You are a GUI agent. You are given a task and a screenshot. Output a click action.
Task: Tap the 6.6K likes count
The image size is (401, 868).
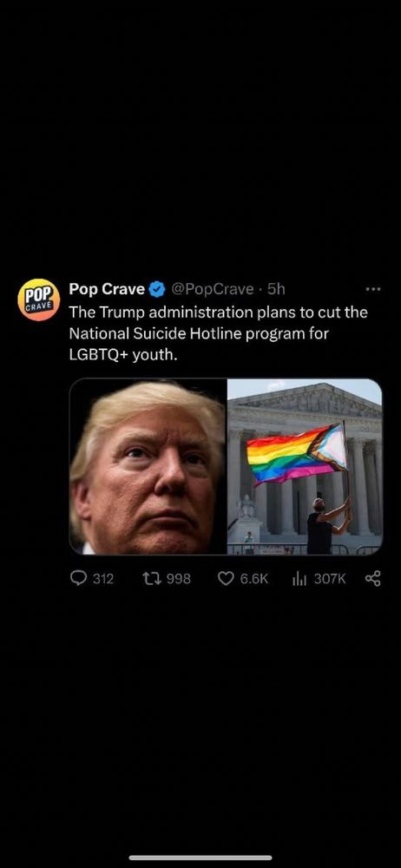[253, 578]
